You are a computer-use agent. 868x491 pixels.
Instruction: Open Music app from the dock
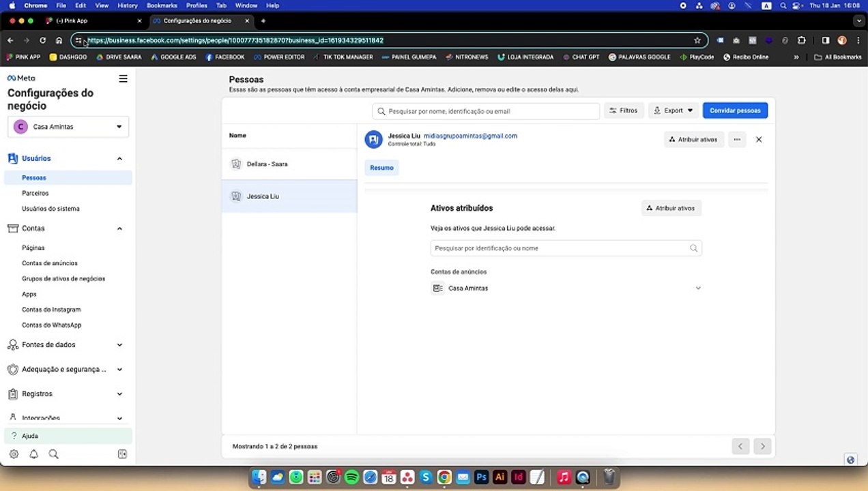coord(564,477)
